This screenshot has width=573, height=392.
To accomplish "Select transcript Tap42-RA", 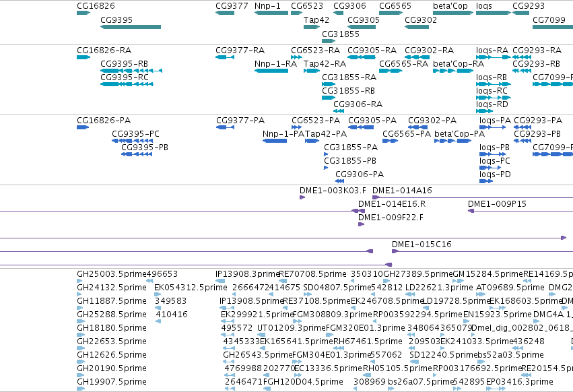I will (325, 63).
